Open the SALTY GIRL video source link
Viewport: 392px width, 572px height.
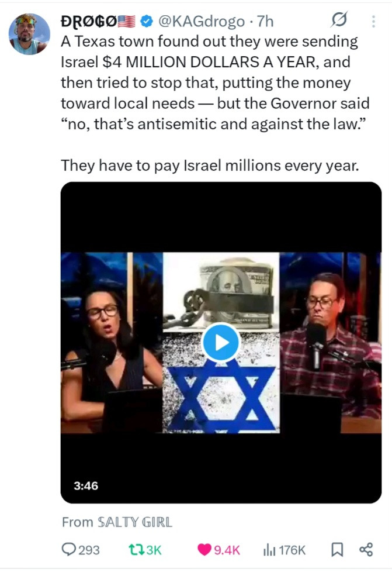pyautogui.click(x=135, y=522)
